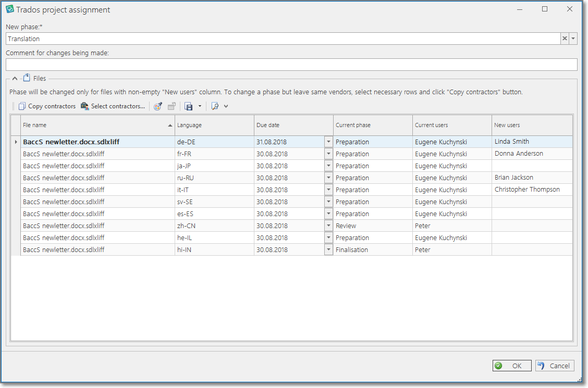This screenshot has width=588, height=388.
Task: Click Peter in the hi-IN row
Action: 452,250
